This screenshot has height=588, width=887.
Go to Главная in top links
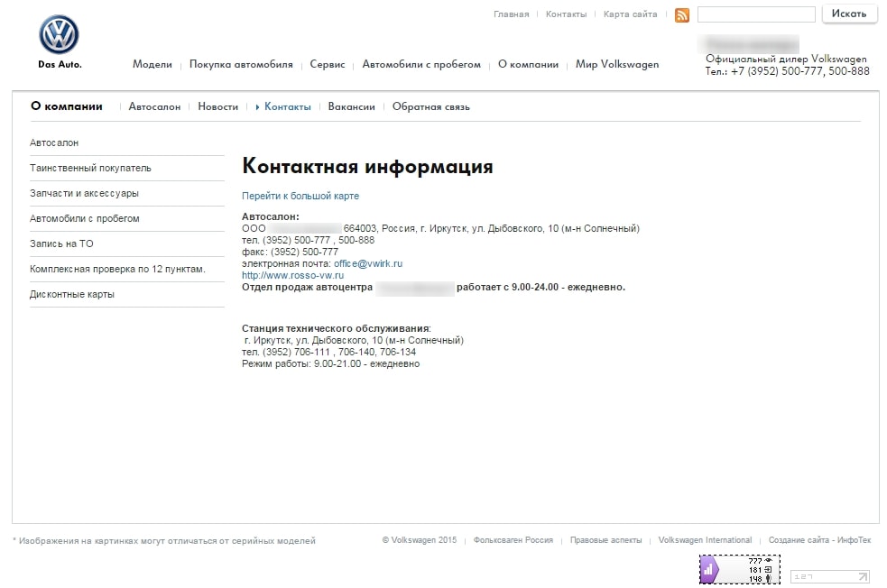point(512,14)
